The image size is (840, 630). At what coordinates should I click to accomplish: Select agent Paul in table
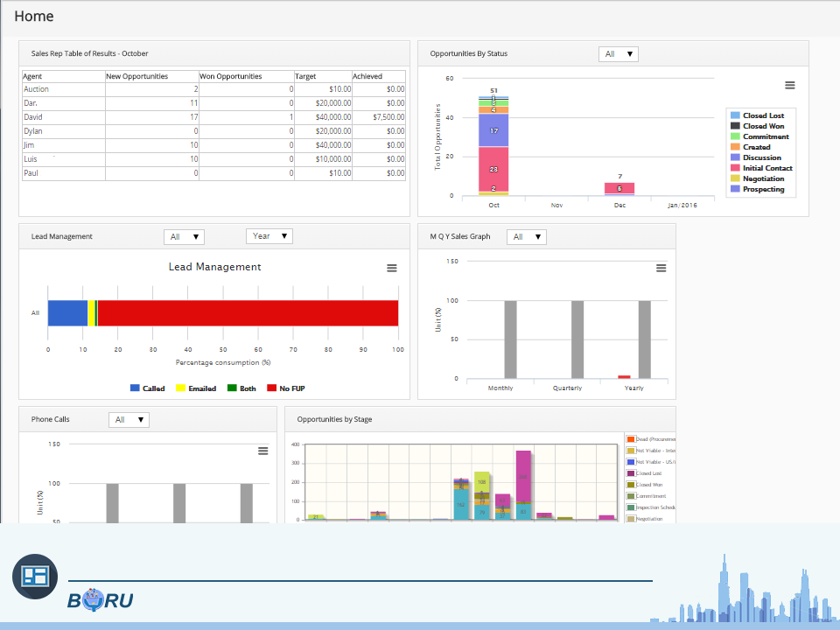click(31, 173)
